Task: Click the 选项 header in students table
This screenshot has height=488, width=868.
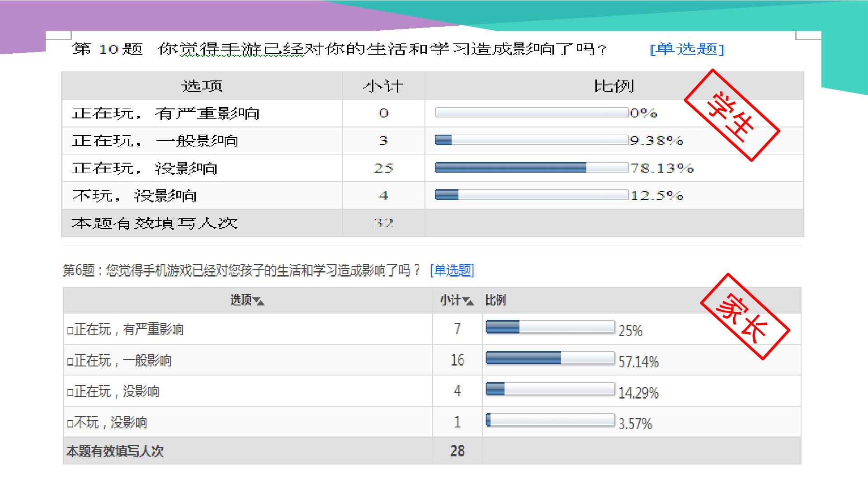Action: (202, 86)
